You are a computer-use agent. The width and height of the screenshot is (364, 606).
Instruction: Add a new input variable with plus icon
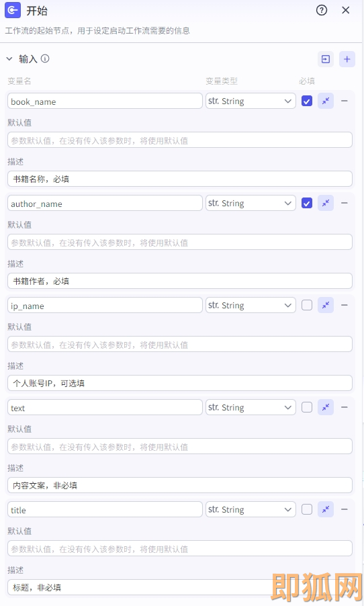[x=347, y=59]
